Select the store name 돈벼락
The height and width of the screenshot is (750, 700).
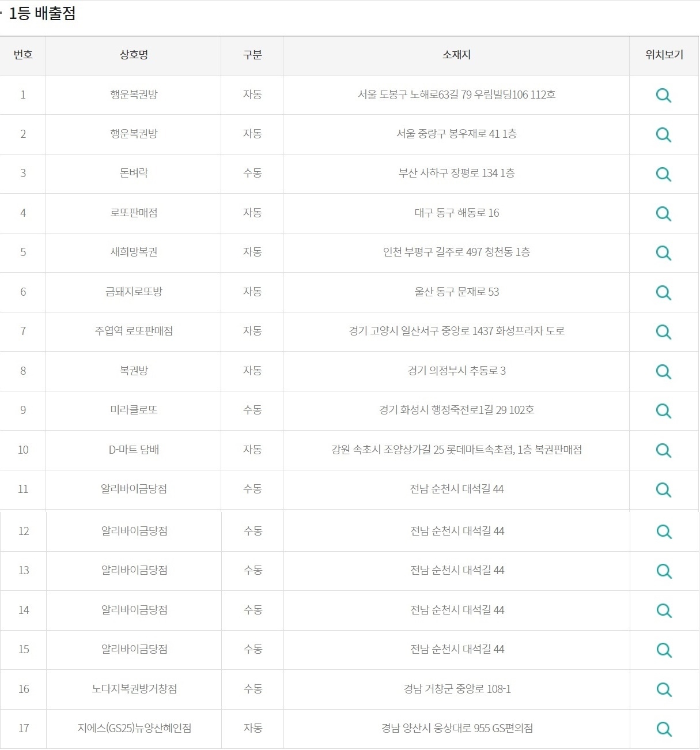134,173
